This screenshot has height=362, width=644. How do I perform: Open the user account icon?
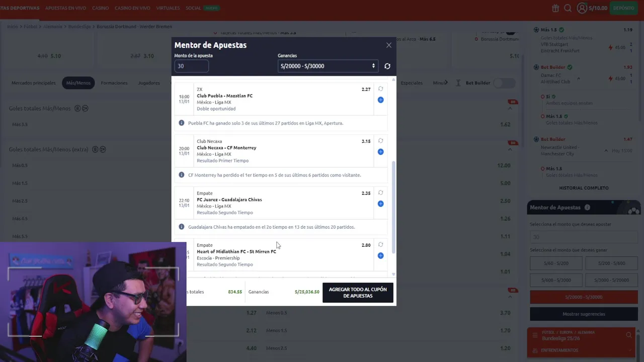[x=582, y=8]
